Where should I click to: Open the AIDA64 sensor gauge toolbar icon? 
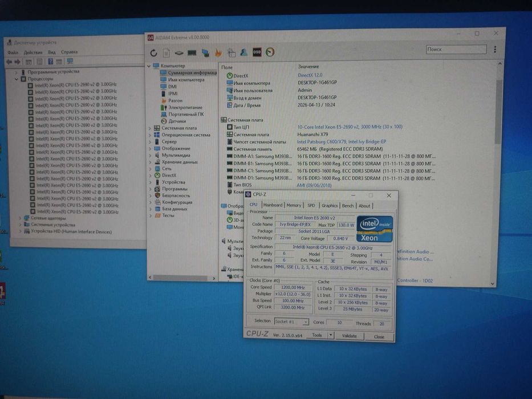point(270,52)
